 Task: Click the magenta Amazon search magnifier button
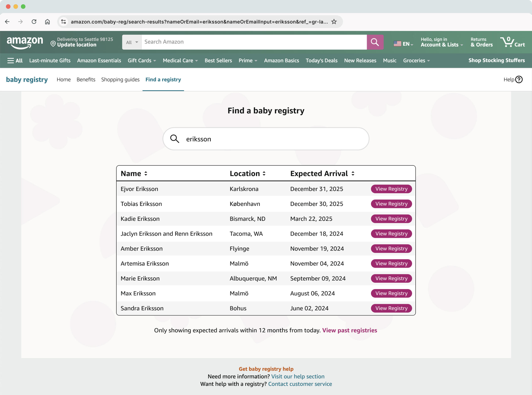coord(375,42)
